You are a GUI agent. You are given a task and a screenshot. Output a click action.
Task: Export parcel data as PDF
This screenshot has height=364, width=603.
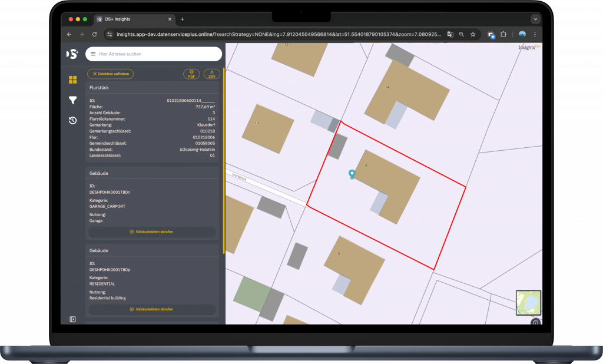pyautogui.click(x=191, y=74)
